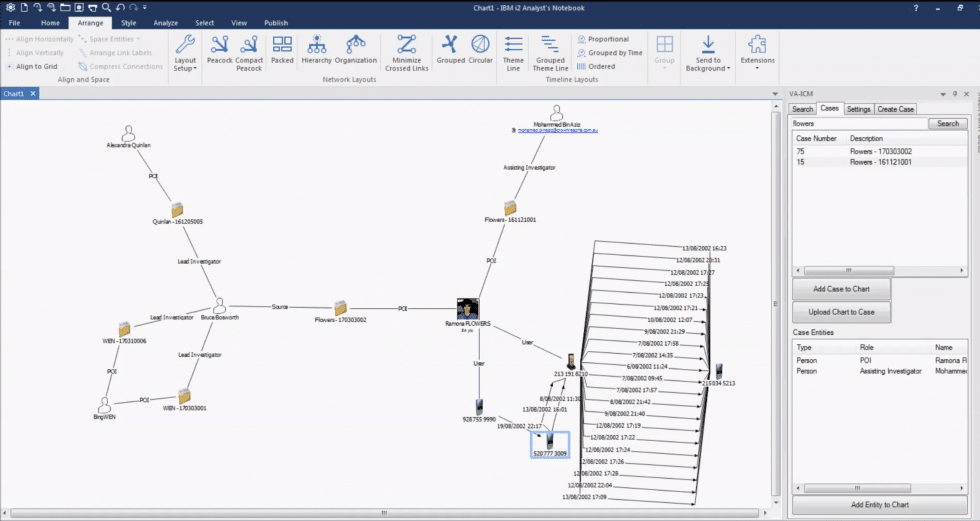Switch to the Analyze ribbon tab
This screenshot has height=521, width=980.
166,22
